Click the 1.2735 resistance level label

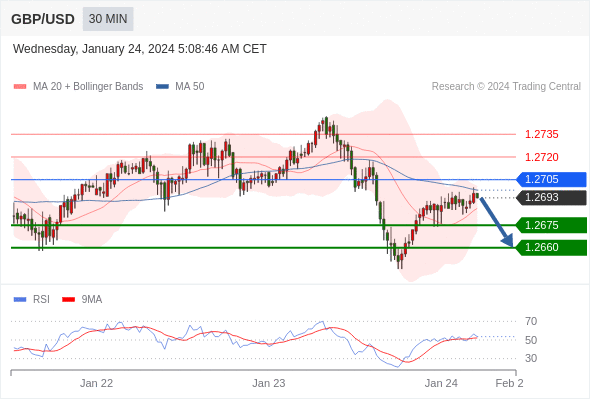(541, 134)
